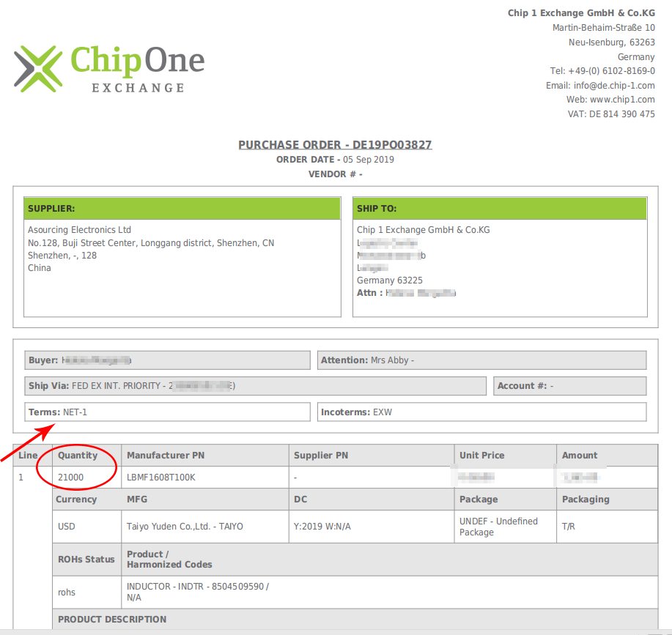The width and height of the screenshot is (672, 635).
Task: Select the supplier country China
Action: pyautogui.click(x=40, y=267)
